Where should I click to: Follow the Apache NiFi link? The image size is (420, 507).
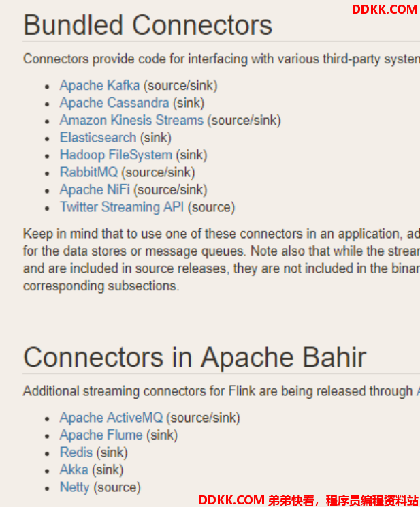tap(95, 190)
